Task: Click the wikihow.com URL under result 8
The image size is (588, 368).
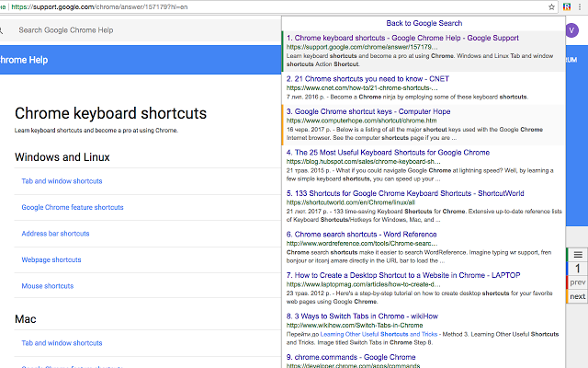Action: point(355,326)
